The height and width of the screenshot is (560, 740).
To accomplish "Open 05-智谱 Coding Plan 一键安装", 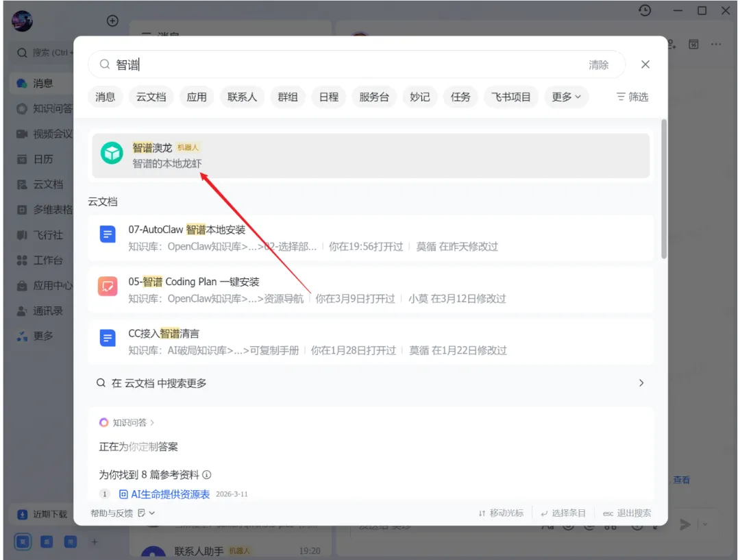I will pos(371,289).
